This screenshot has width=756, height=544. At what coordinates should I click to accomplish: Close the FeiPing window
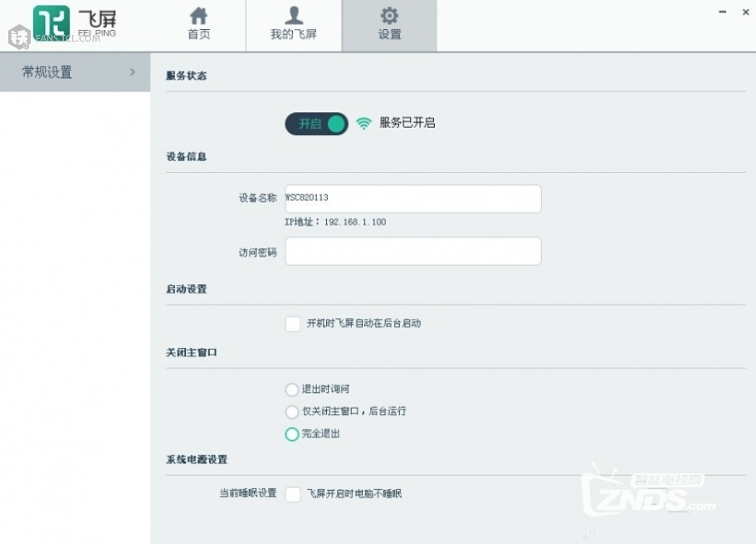[x=745, y=12]
